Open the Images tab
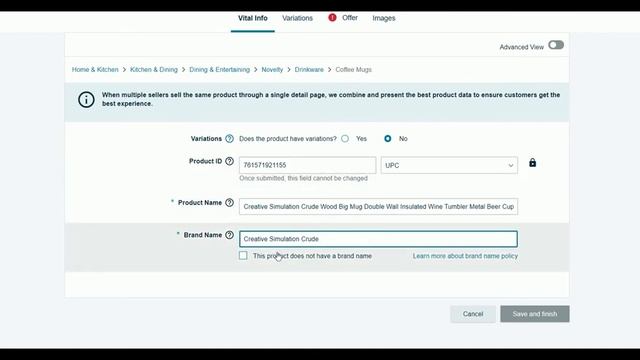The width and height of the screenshot is (640, 360). (x=384, y=18)
